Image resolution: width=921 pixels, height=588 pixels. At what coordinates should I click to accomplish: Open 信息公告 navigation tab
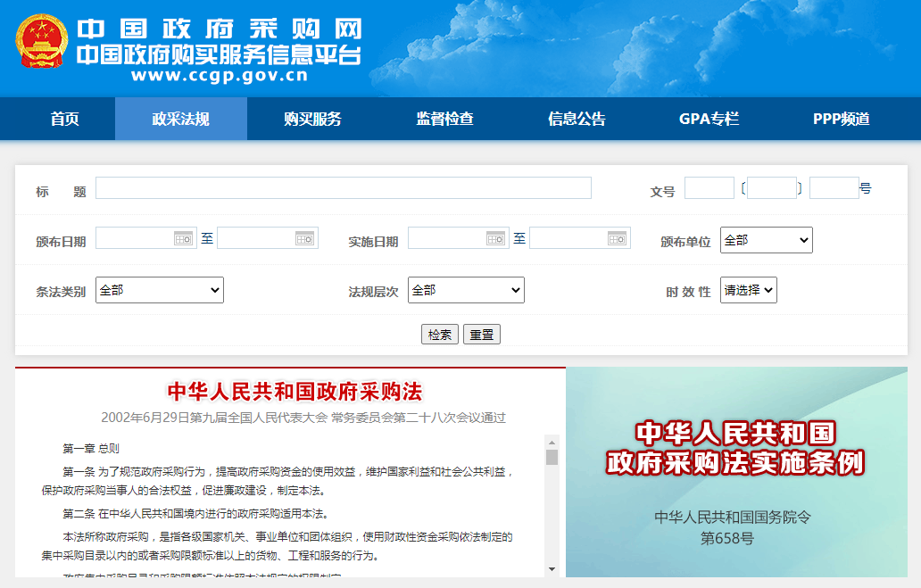click(x=577, y=119)
